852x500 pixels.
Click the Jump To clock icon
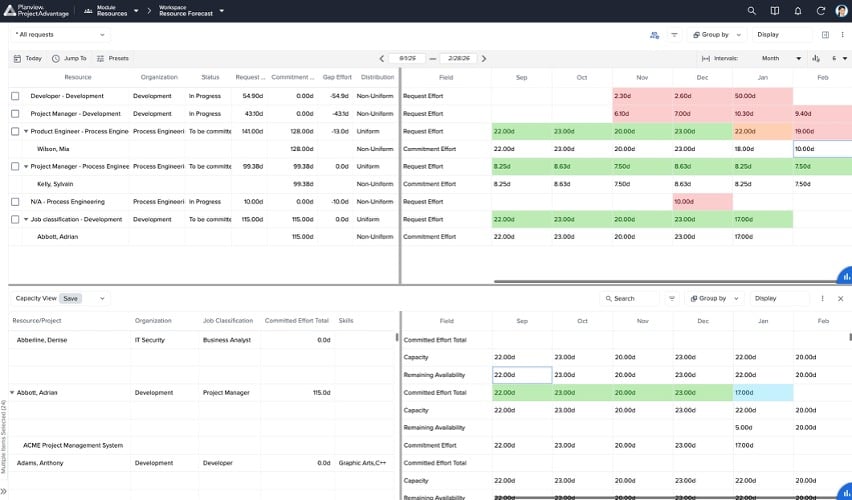tap(56, 58)
